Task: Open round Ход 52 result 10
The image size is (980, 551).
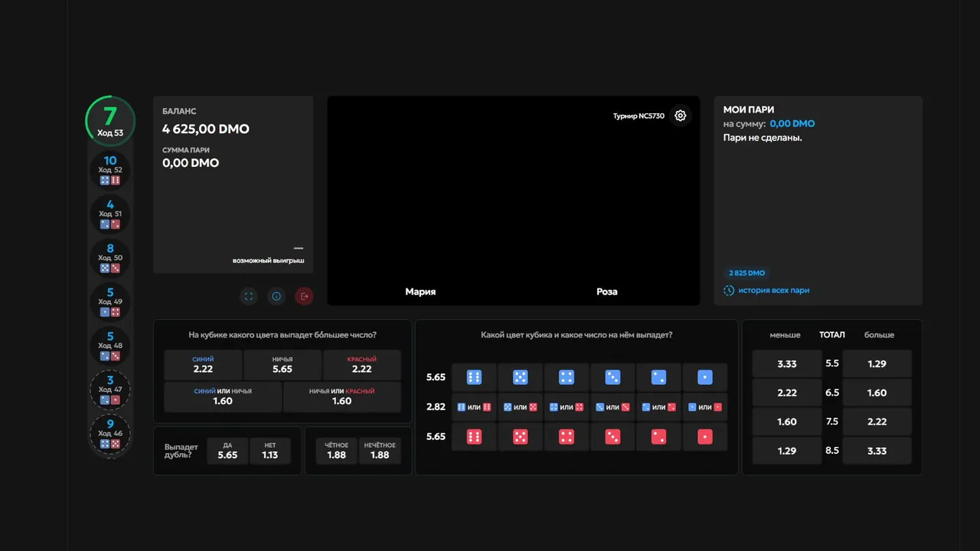Action: pyautogui.click(x=110, y=170)
